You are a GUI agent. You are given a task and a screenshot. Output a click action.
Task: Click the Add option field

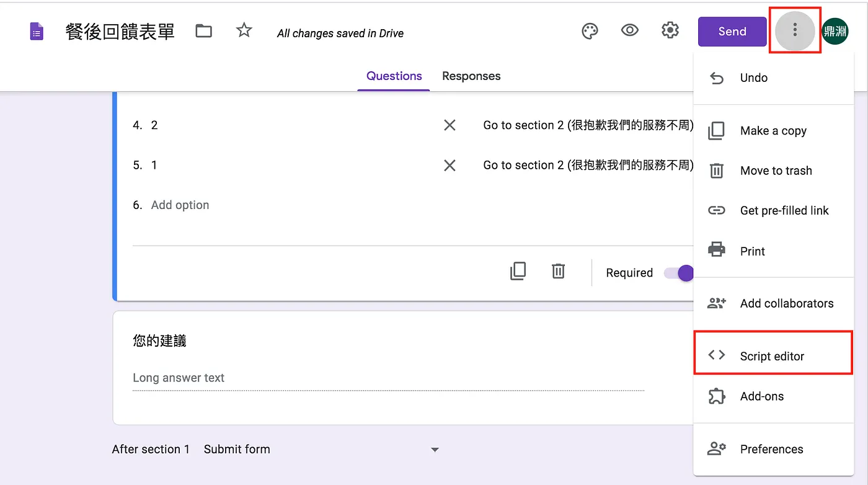coord(180,205)
